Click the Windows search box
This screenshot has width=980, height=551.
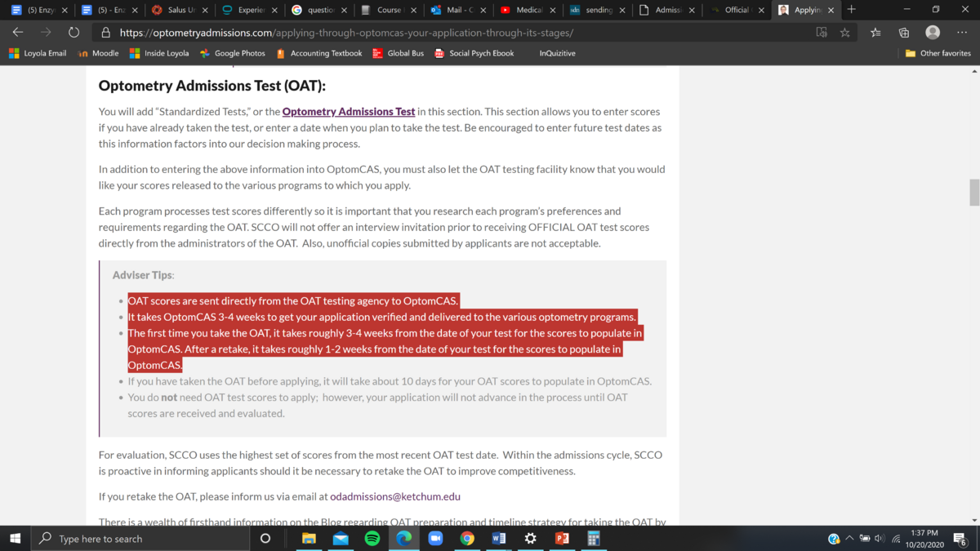[x=140, y=539]
